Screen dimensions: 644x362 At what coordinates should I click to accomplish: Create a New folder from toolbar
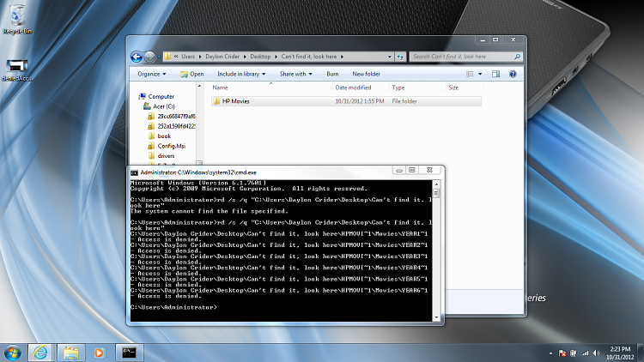[x=366, y=74]
